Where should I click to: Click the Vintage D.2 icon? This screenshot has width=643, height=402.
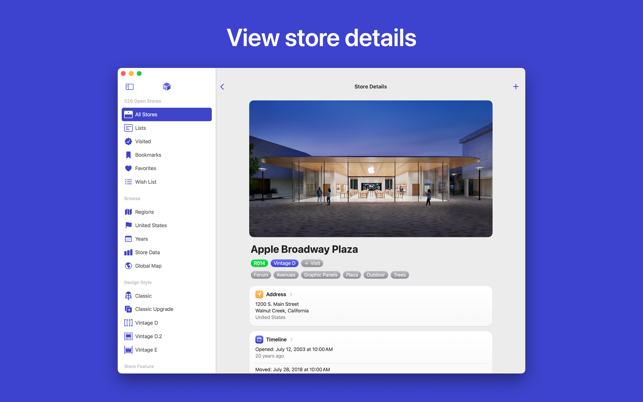(128, 336)
